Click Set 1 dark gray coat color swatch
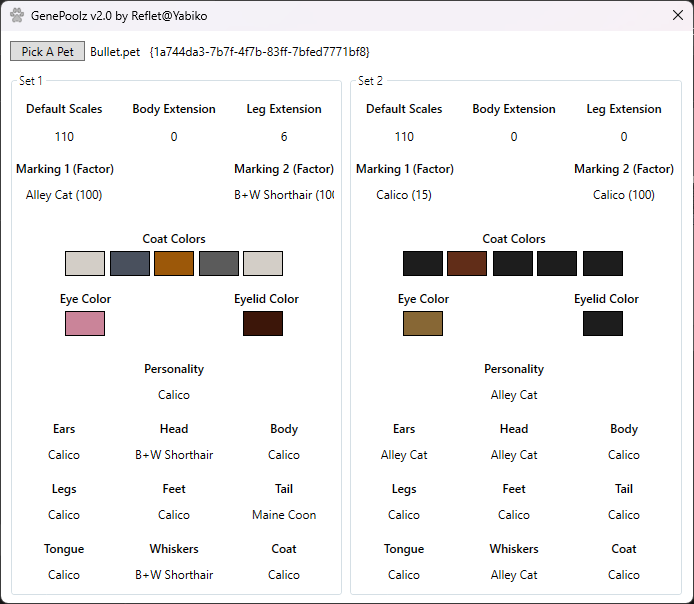This screenshot has width=694, height=604. pyautogui.click(x=219, y=263)
